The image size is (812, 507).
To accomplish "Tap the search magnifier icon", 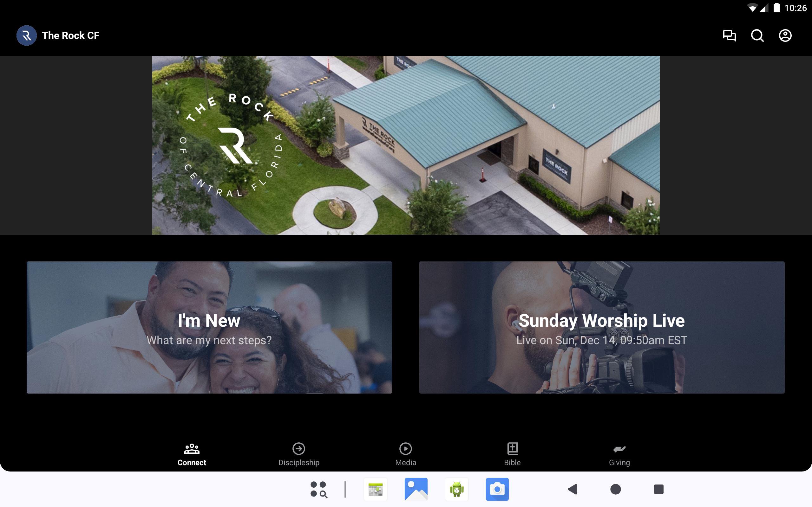I will click(757, 35).
